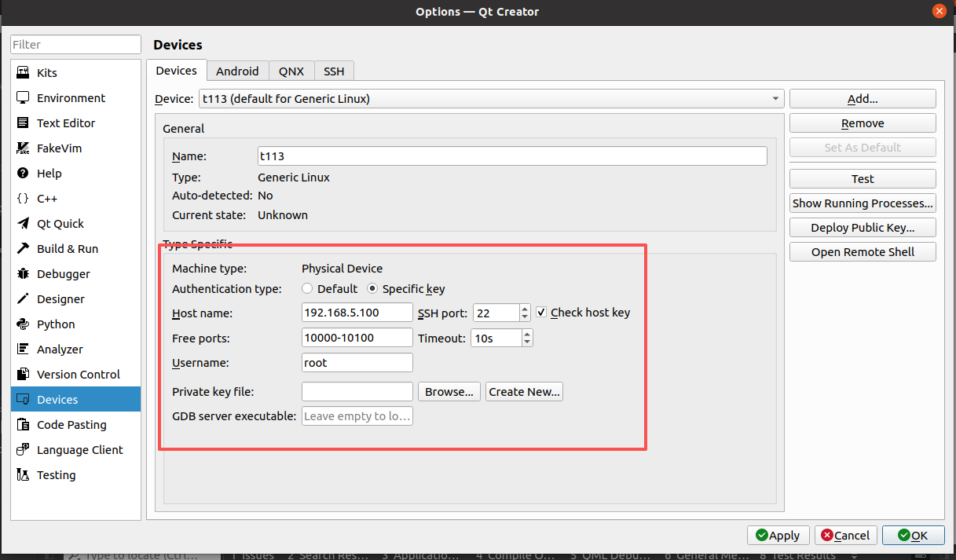Image resolution: width=956 pixels, height=560 pixels.
Task: Open the Debugger bug icon
Action: tap(23, 273)
